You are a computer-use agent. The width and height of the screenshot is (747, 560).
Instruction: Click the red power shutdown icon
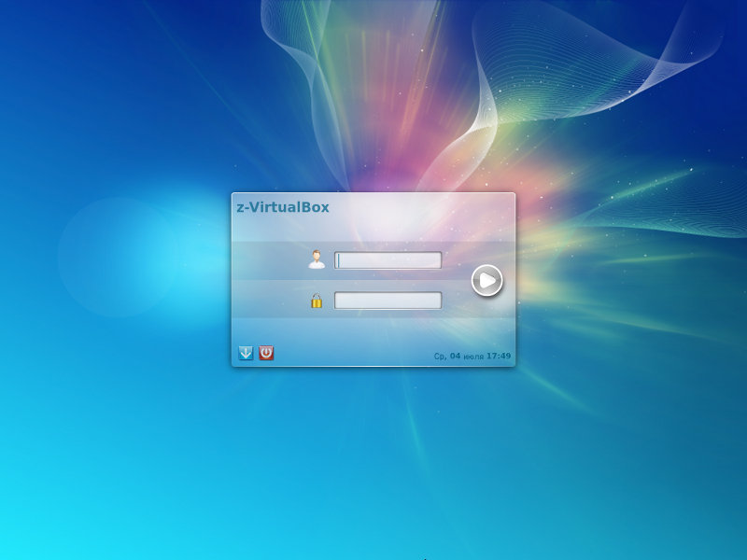[266, 353]
